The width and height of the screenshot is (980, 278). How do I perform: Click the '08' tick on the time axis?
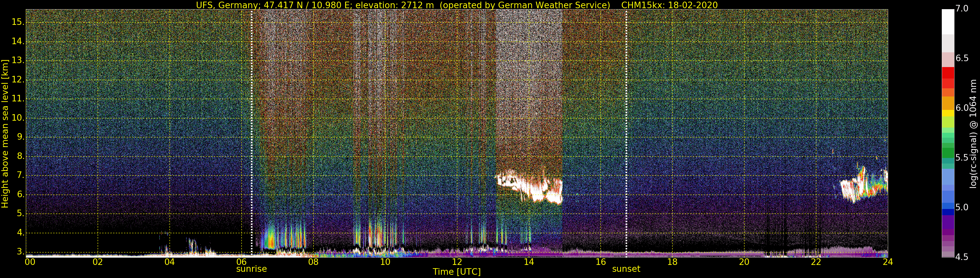pos(313,262)
